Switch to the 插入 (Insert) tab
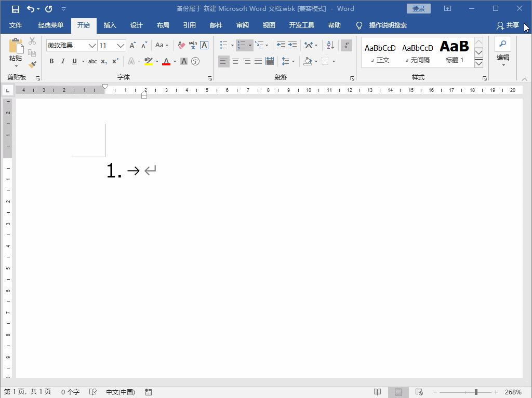The height and width of the screenshot is (398, 532). coord(110,25)
